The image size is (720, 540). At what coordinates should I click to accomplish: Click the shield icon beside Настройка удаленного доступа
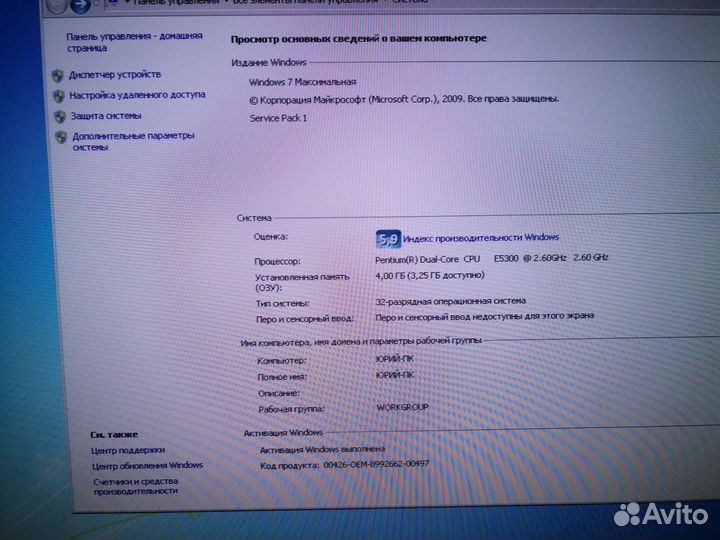[59, 96]
